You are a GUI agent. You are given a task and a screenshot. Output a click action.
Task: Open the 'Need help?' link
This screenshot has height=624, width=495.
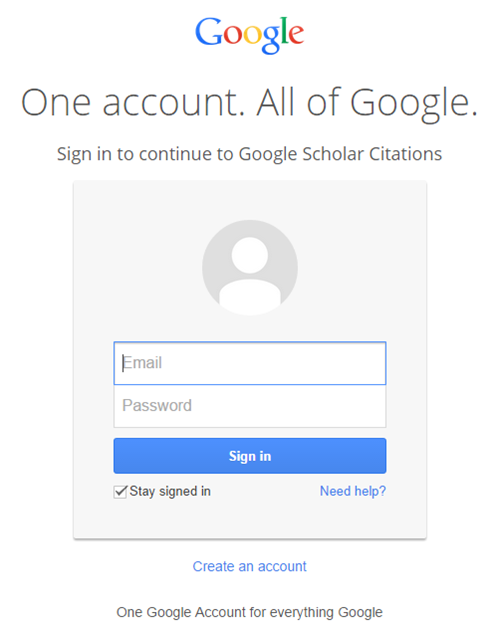pos(353,491)
